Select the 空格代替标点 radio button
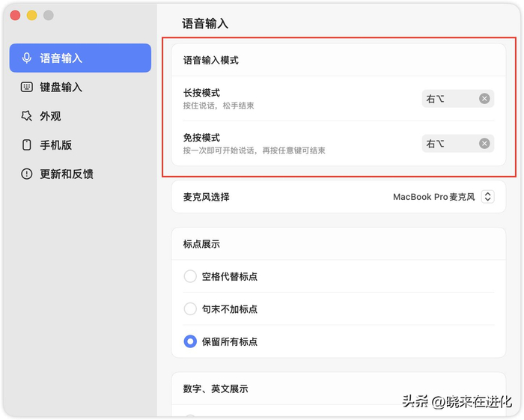Viewport: 524px width, 420px height. pos(190,276)
